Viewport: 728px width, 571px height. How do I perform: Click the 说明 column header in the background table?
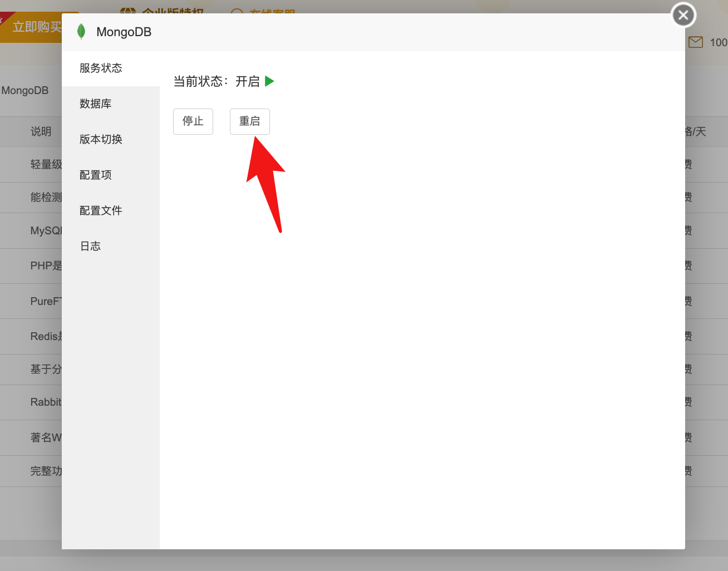[x=41, y=131]
